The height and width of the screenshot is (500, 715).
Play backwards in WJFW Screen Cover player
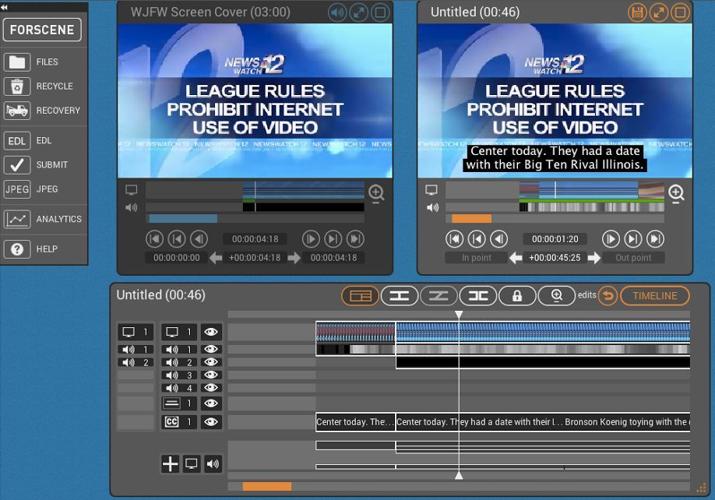(x=199, y=239)
